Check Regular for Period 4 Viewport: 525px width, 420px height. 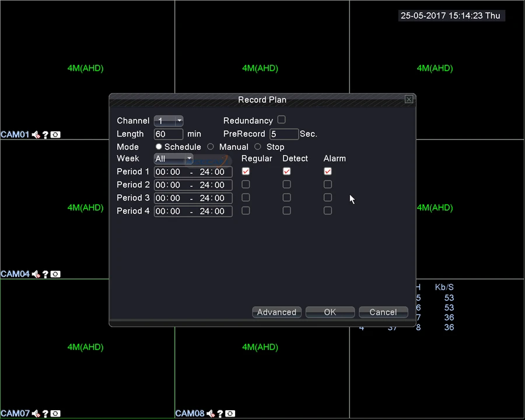pyautogui.click(x=246, y=211)
